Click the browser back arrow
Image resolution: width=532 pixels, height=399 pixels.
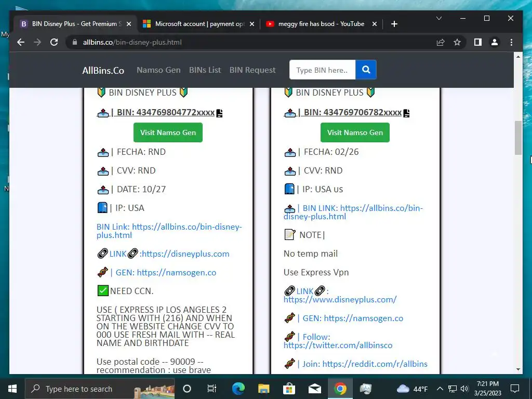pos(21,42)
